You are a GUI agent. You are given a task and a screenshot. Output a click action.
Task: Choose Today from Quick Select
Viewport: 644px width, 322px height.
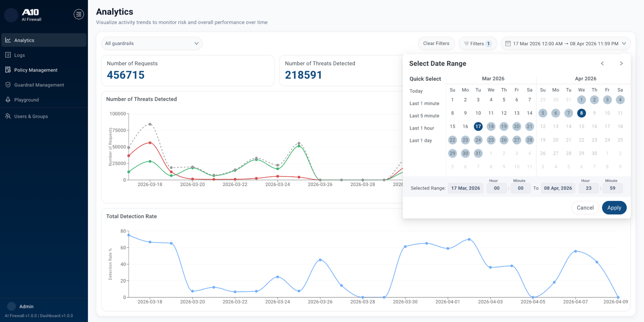[416, 91]
